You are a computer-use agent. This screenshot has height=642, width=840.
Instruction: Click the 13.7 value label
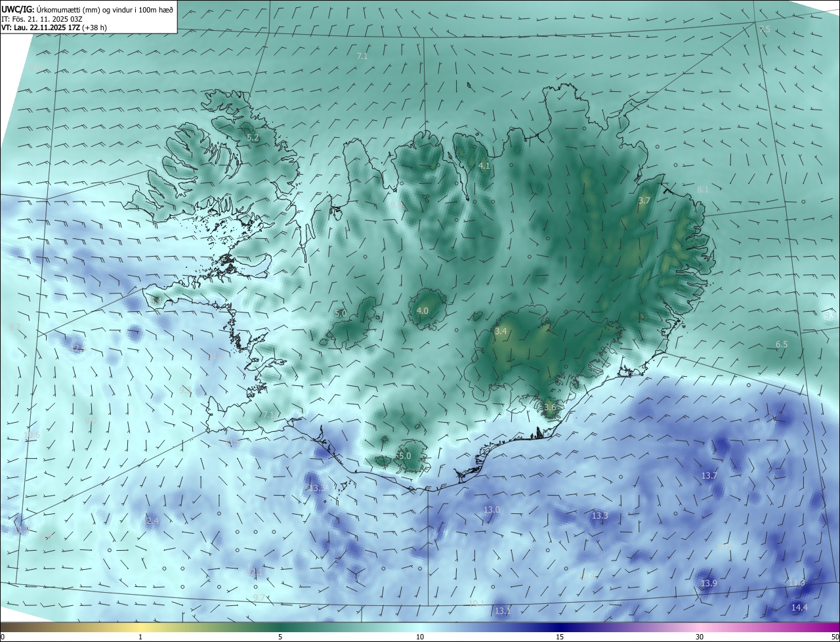(x=709, y=475)
